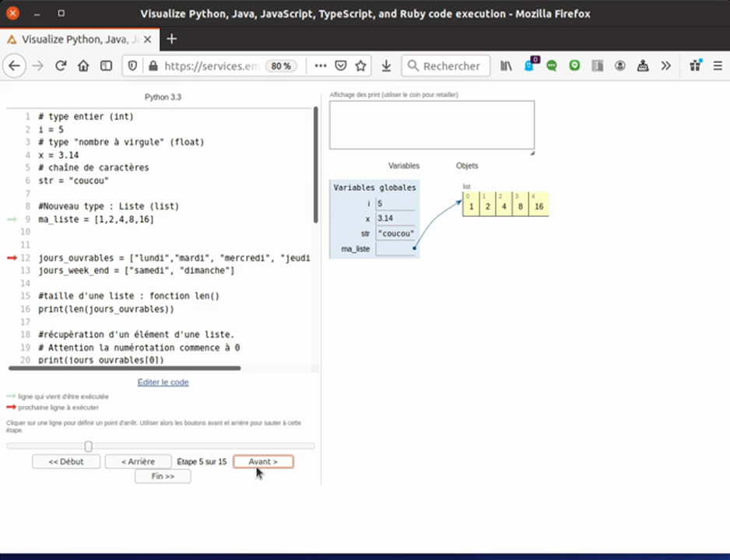Click the 'Avant >' step forward button

pos(263,461)
